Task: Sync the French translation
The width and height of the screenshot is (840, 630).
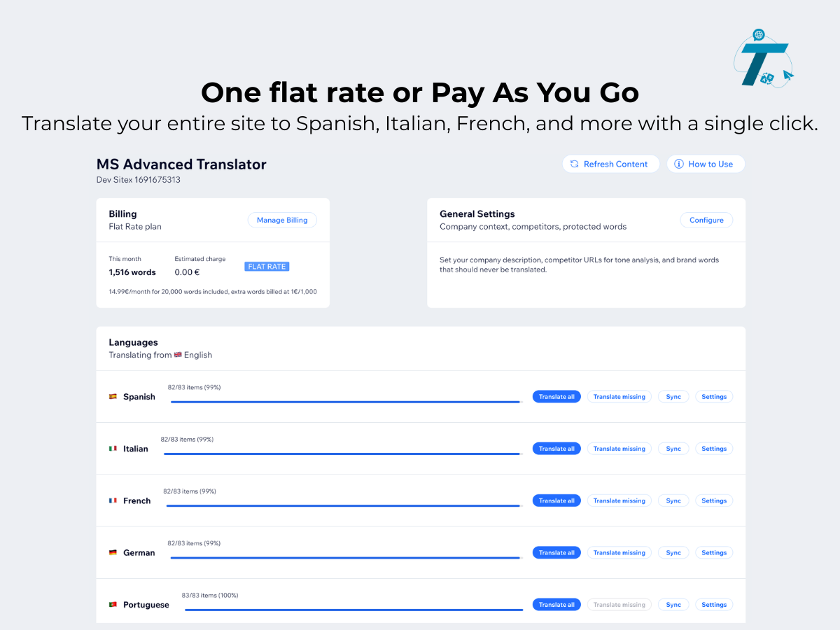Action: click(x=673, y=500)
